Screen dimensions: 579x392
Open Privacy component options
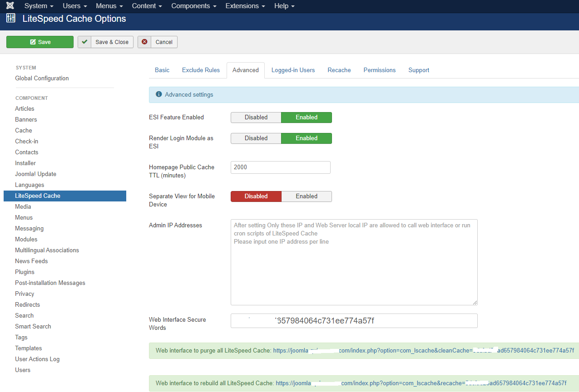coord(25,294)
